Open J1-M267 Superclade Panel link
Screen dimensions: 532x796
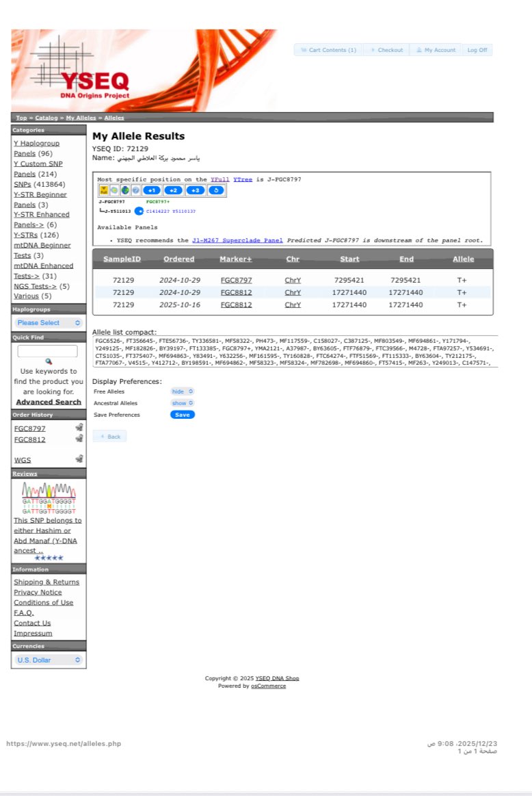coord(237,240)
